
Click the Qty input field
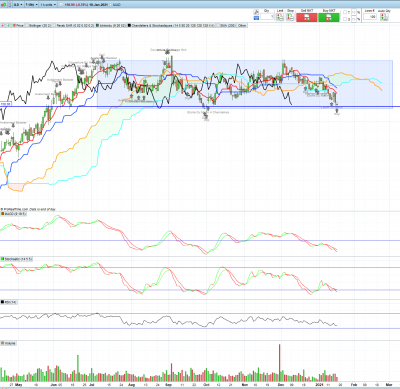(x=267, y=17)
